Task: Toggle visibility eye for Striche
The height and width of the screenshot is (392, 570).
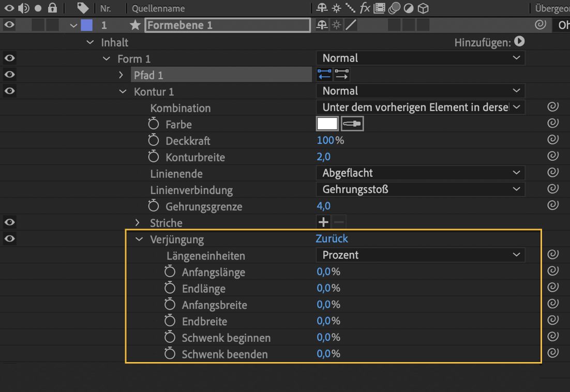Action: [x=9, y=222]
